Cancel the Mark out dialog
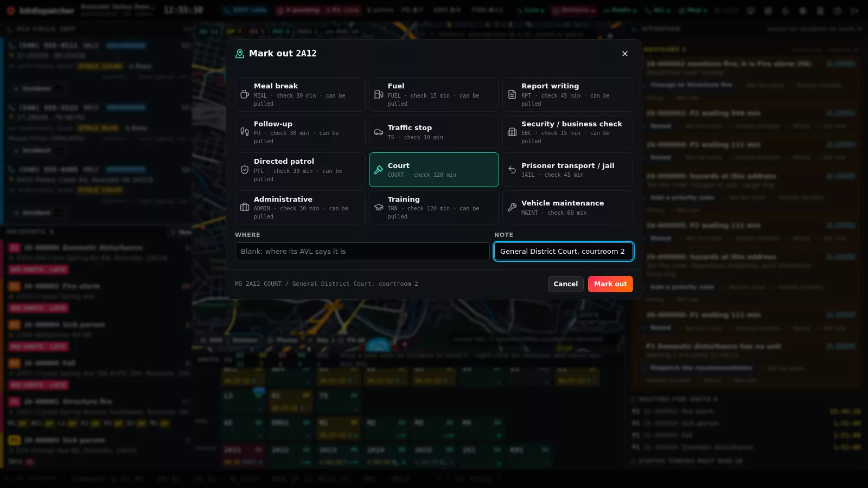 click(x=566, y=284)
